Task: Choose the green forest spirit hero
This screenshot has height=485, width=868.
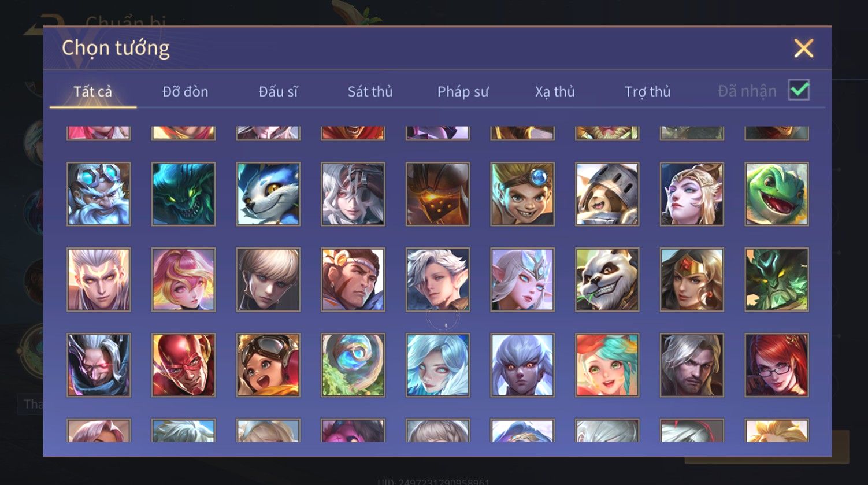Action: 777,280
